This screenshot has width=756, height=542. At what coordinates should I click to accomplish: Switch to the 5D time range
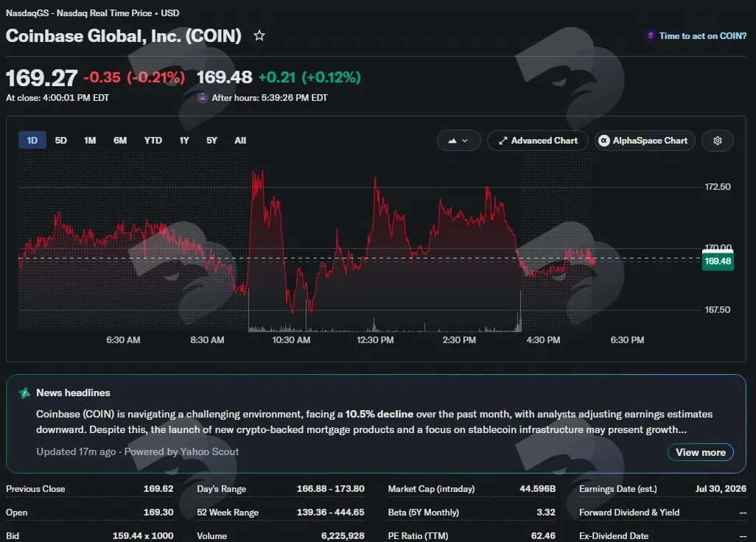[60, 140]
